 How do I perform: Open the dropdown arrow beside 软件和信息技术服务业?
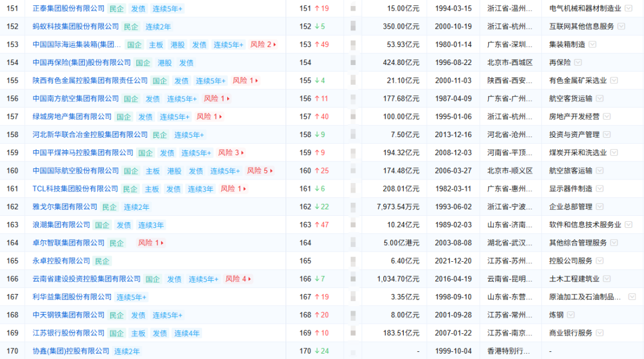click(628, 225)
